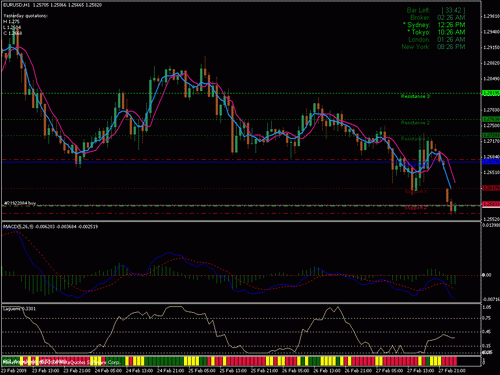This screenshot has height=375, width=500.
Task: Select the Support 2 level label
Action: coord(416,208)
